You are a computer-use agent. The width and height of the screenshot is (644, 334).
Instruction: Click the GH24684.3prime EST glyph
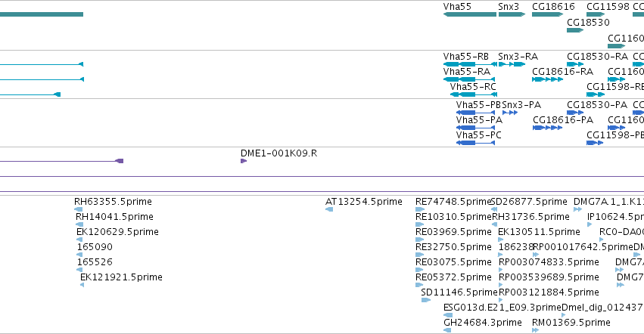click(x=447, y=330)
